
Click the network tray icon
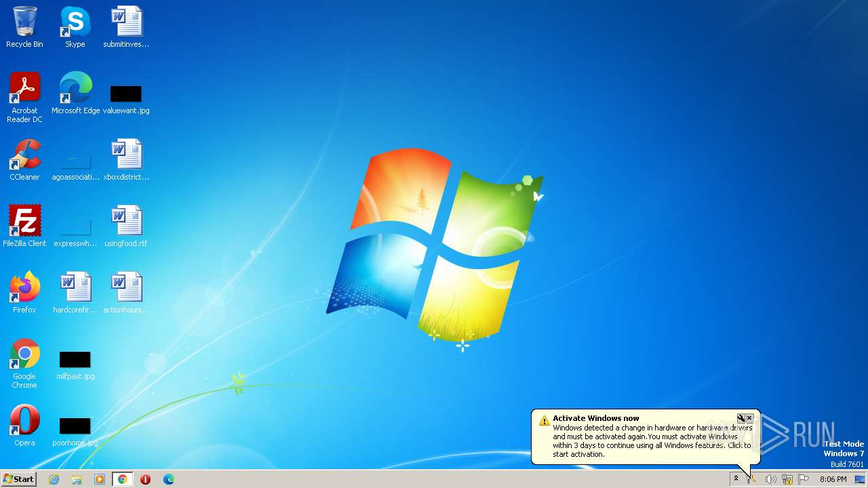(x=787, y=479)
